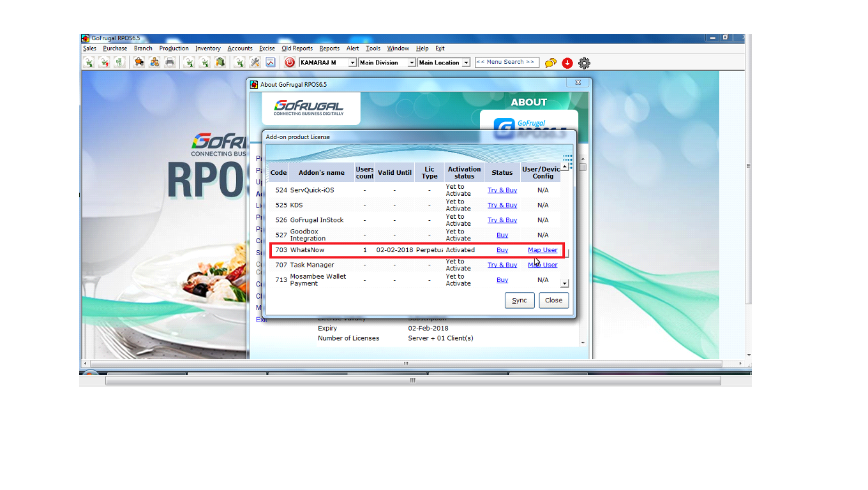This screenshot has width=868, height=490.
Task: Open the Branch menu
Action: click(143, 48)
